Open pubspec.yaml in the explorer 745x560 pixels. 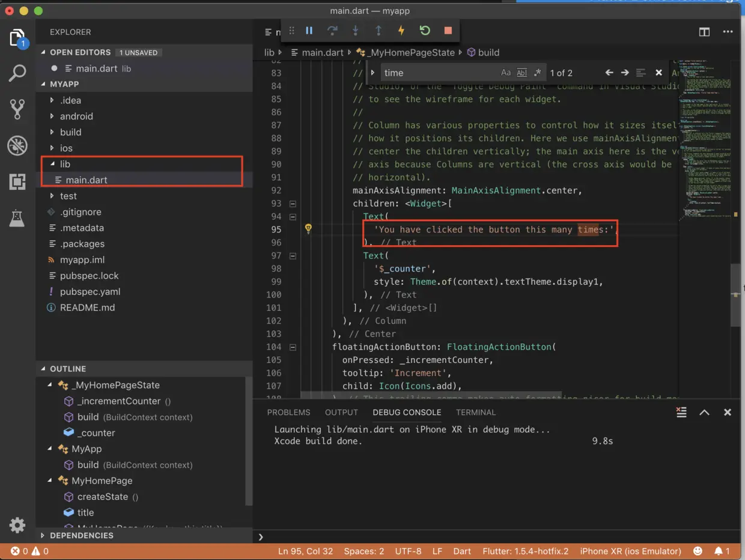click(90, 291)
